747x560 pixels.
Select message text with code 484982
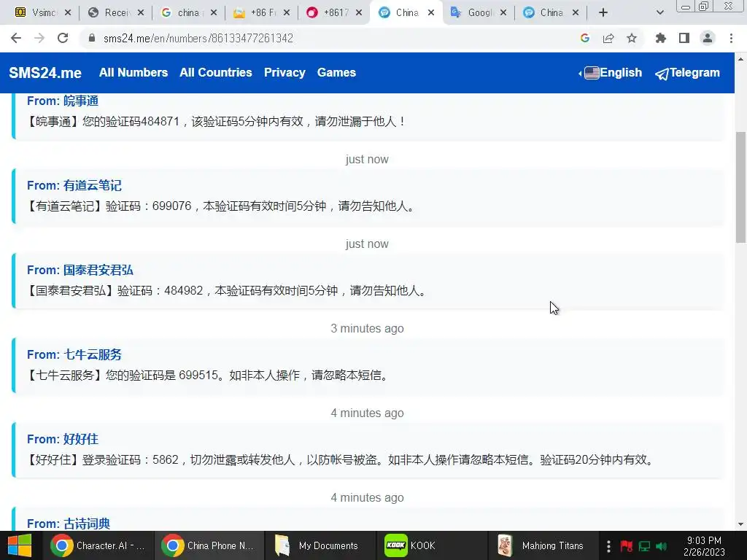(227, 290)
